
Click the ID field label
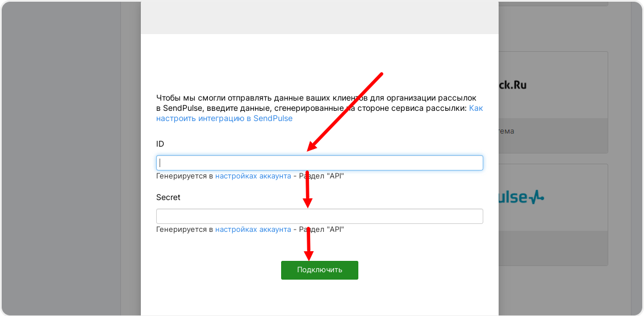pyautogui.click(x=160, y=144)
